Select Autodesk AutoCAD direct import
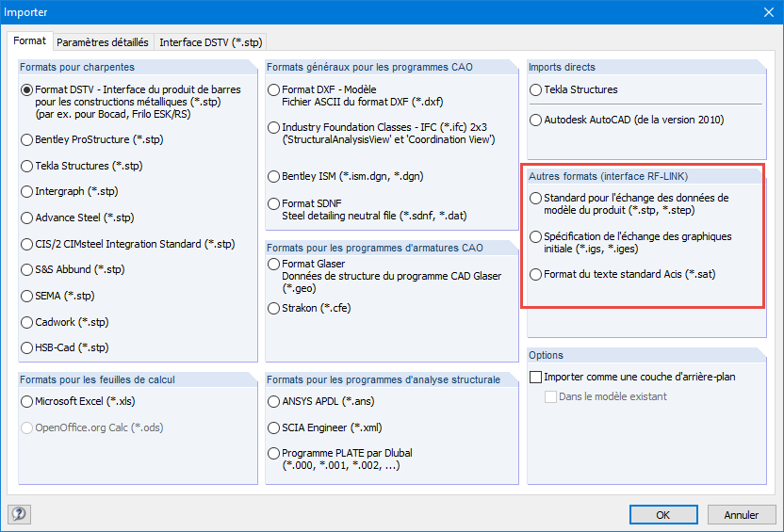Image resolution: width=784 pixels, height=532 pixels. click(536, 121)
